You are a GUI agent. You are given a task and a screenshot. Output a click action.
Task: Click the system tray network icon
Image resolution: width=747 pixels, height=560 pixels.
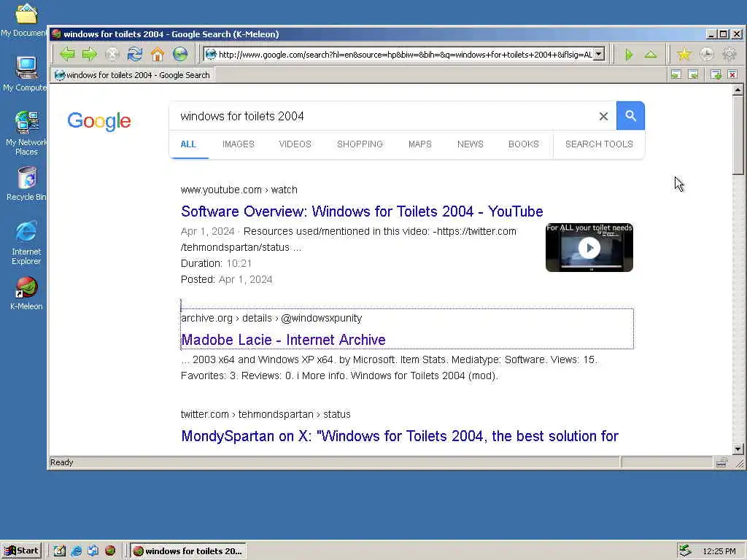coord(685,551)
